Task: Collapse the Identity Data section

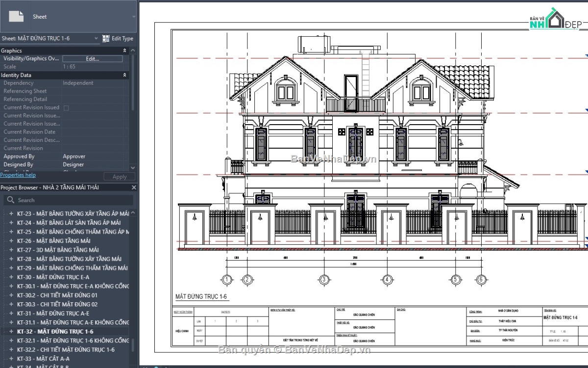Action: (124, 75)
